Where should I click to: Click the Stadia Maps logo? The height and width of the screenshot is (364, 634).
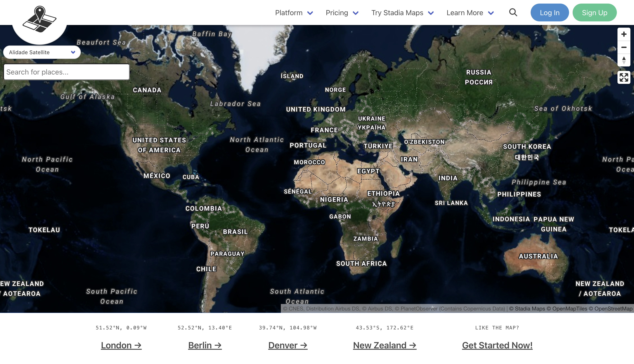tap(40, 19)
